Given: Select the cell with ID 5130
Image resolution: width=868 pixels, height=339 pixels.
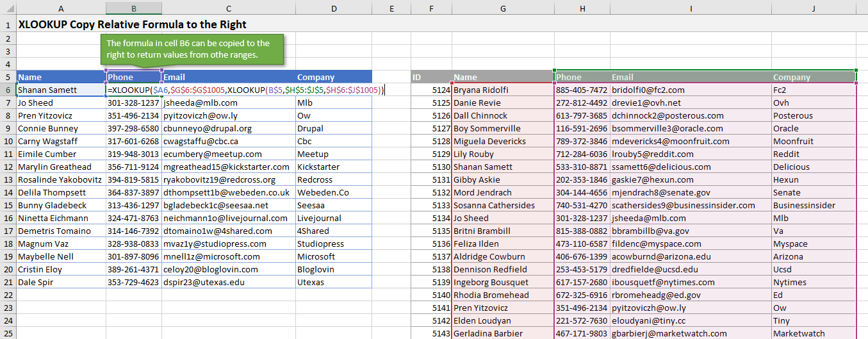Looking at the screenshot, I should 431,167.
